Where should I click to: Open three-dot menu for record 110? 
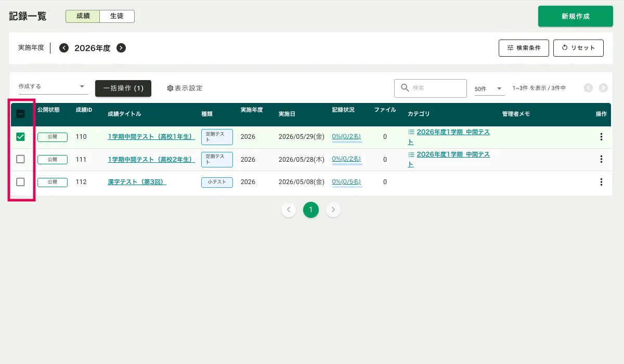(601, 137)
